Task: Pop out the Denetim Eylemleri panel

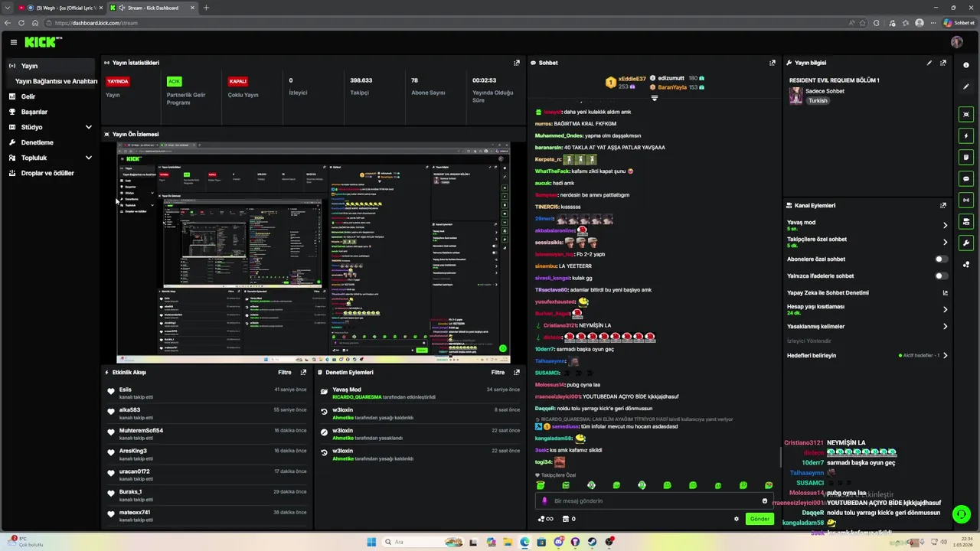Action: [517, 372]
